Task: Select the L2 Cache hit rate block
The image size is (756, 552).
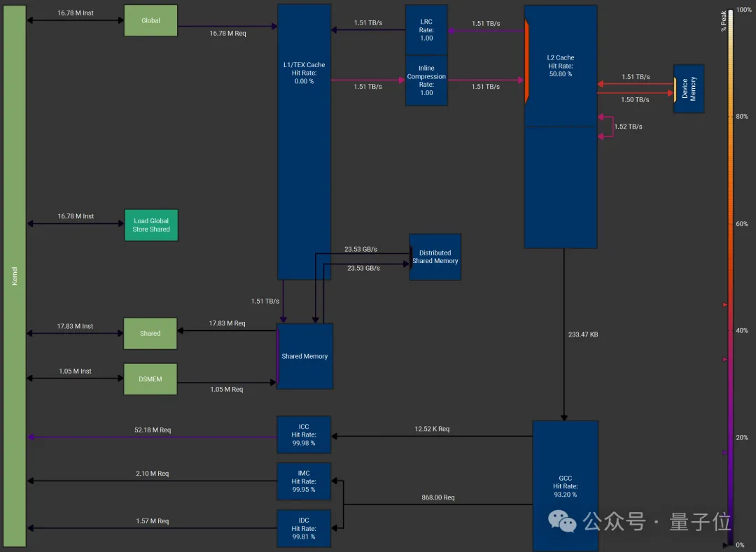Action: 560,126
